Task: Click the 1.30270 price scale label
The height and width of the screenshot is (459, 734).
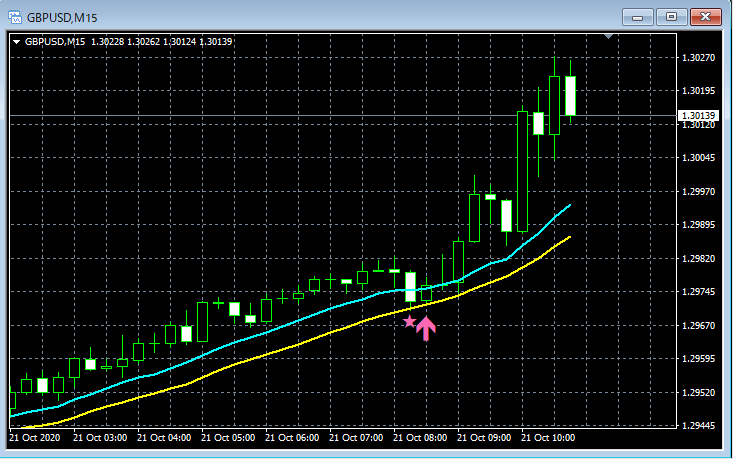Action: pyautogui.click(x=698, y=58)
